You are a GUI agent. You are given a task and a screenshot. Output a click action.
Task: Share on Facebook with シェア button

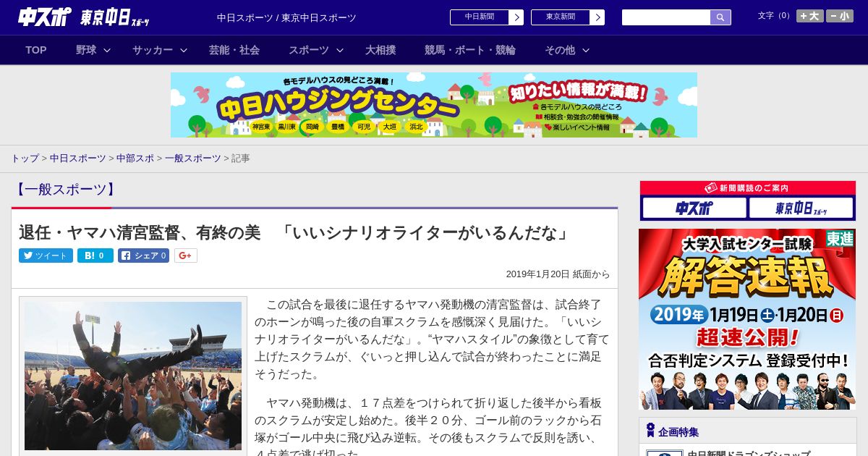coord(143,256)
